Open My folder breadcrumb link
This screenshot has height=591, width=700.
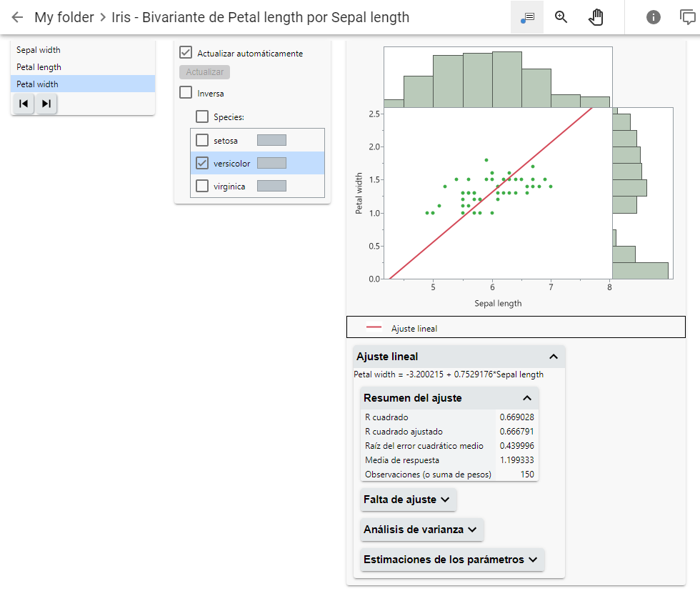click(64, 17)
